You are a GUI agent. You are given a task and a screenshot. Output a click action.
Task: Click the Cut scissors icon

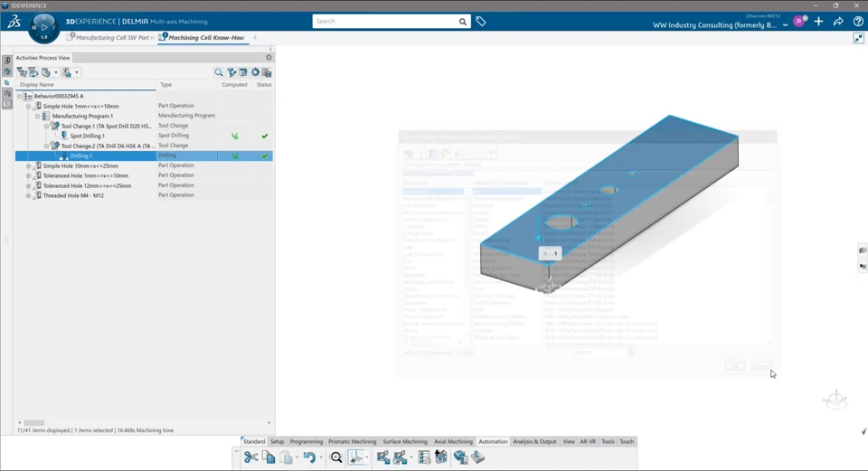tap(250, 457)
